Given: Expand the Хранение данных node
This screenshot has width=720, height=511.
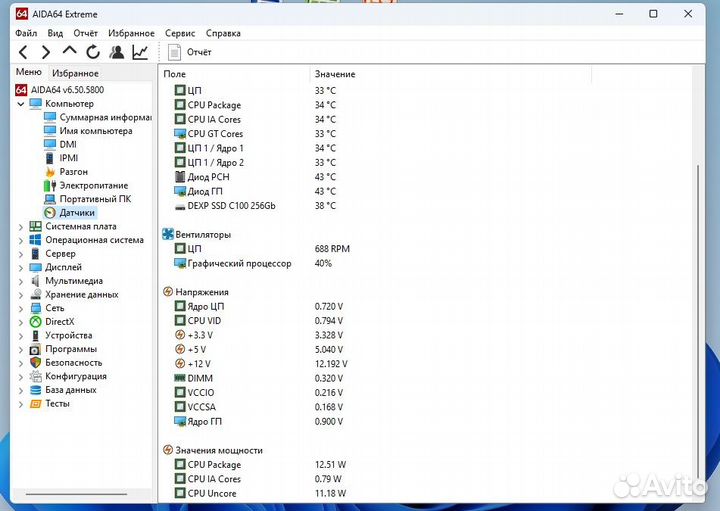Looking at the screenshot, I should click(x=21, y=295).
